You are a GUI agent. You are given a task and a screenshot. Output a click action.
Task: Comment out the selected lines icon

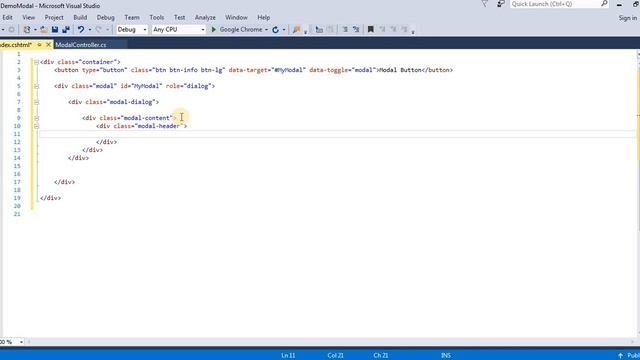pyautogui.click(x=345, y=29)
